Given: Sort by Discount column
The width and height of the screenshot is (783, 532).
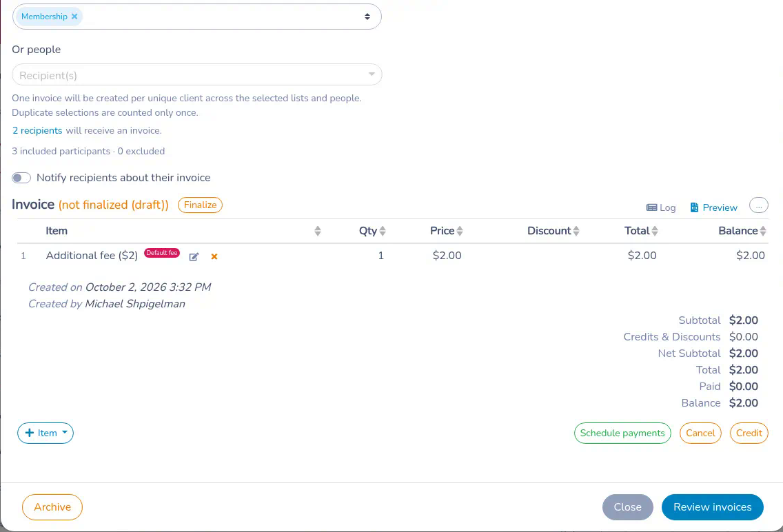Looking at the screenshot, I should 576,231.
